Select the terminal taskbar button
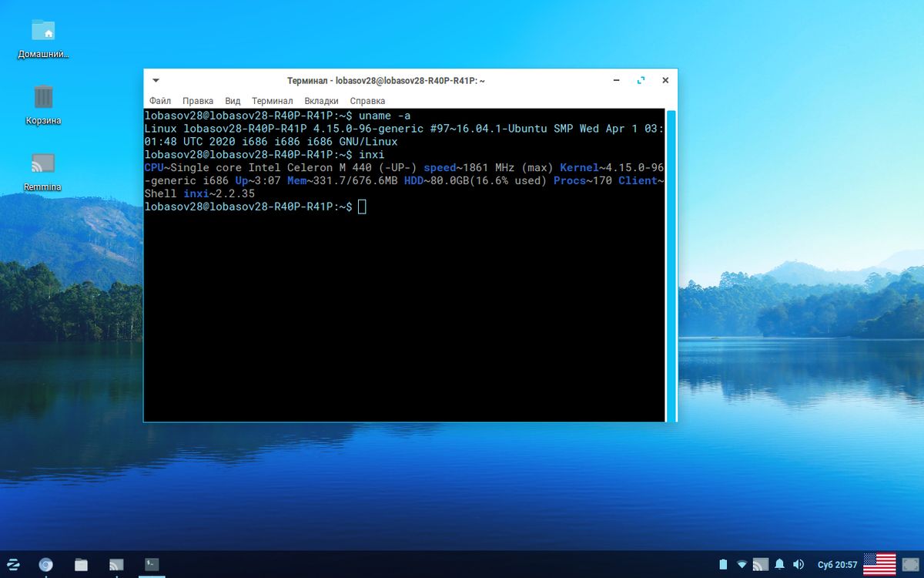Screen dimensions: 924x578 (x=152, y=564)
